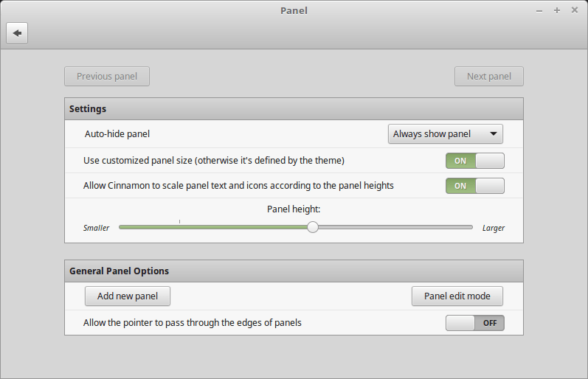The height and width of the screenshot is (379, 588).
Task: Click the Panel title in title bar
Action: (x=294, y=10)
